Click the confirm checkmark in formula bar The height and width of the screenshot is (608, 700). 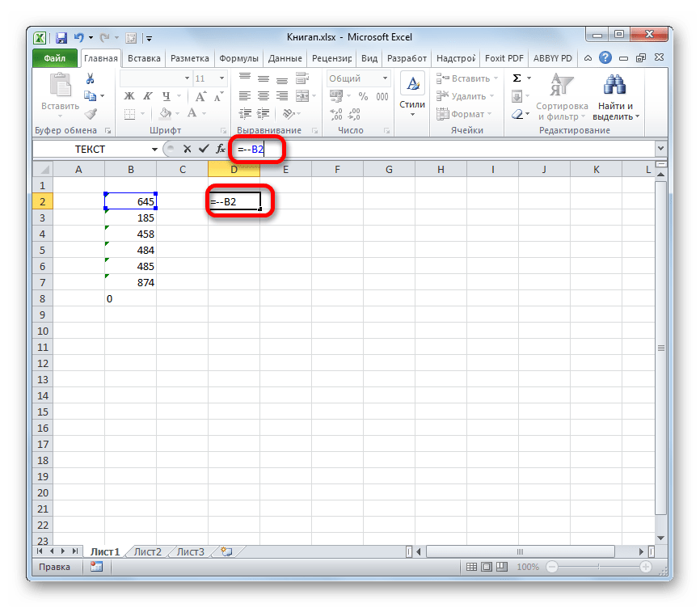pos(204,149)
